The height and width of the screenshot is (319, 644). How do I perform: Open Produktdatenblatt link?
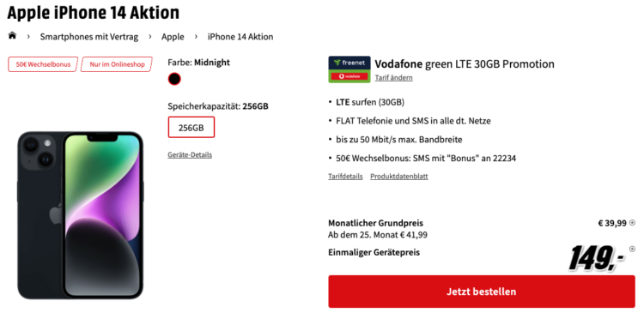pos(399,177)
